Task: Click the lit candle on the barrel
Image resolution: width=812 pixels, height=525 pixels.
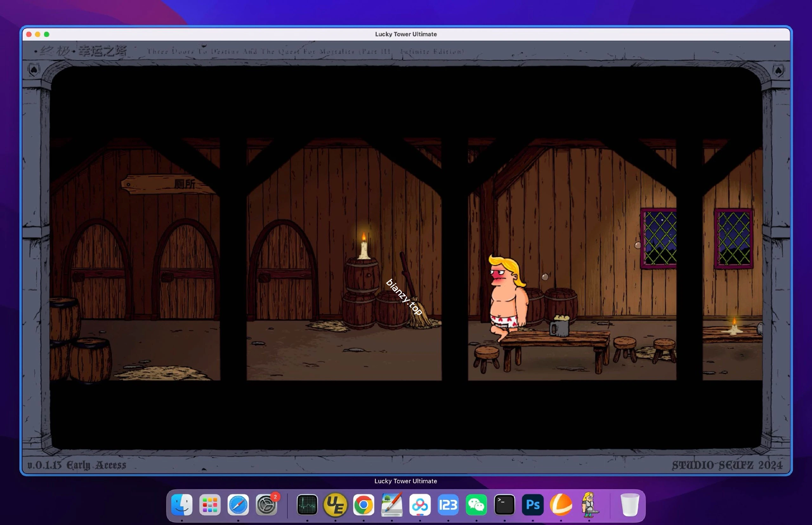Action: pyautogui.click(x=364, y=246)
